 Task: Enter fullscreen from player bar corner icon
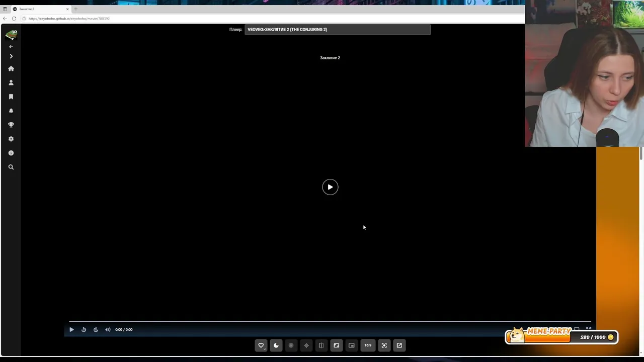point(588,329)
